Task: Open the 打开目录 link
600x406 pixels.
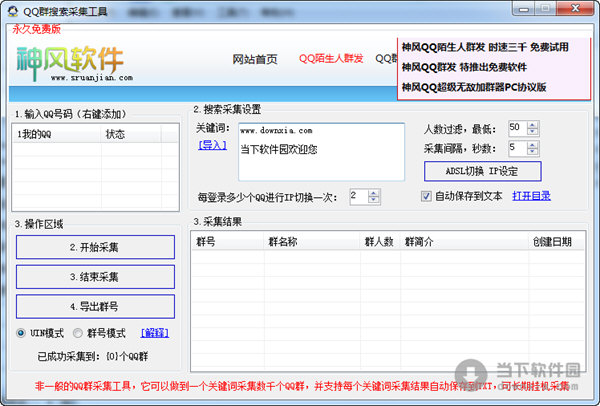Action: tap(532, 196)
